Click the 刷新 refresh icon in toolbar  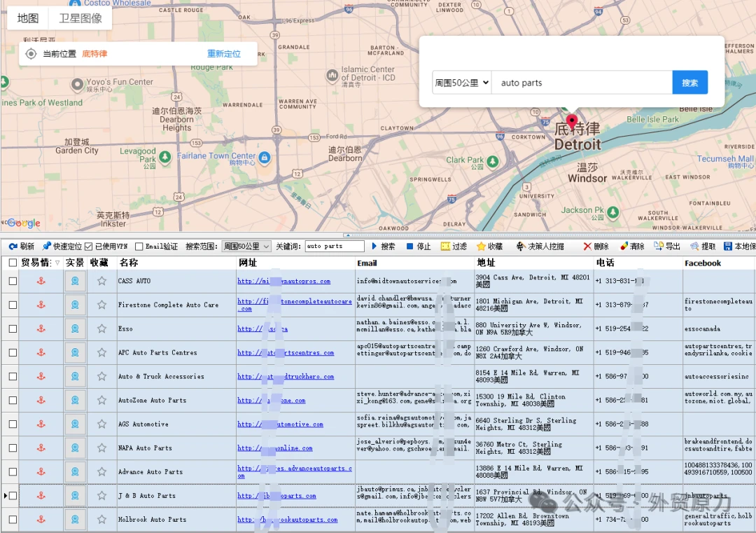tap(13, 247)
